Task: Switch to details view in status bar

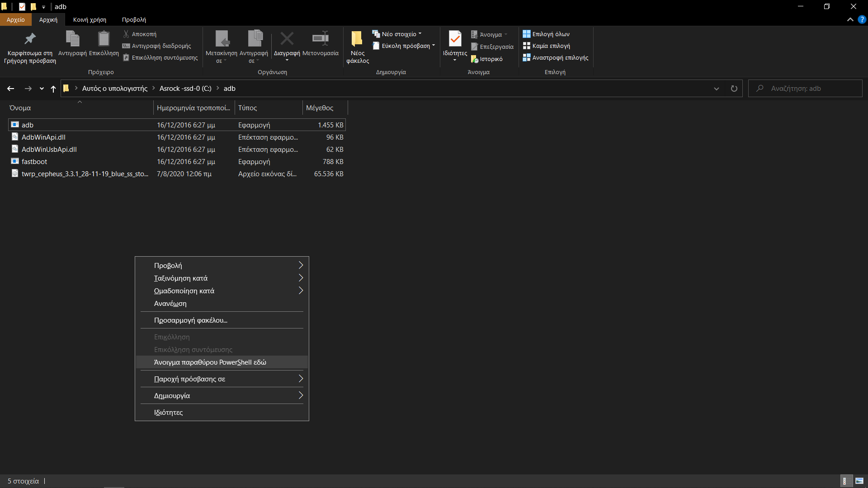Action: (845, 481)
